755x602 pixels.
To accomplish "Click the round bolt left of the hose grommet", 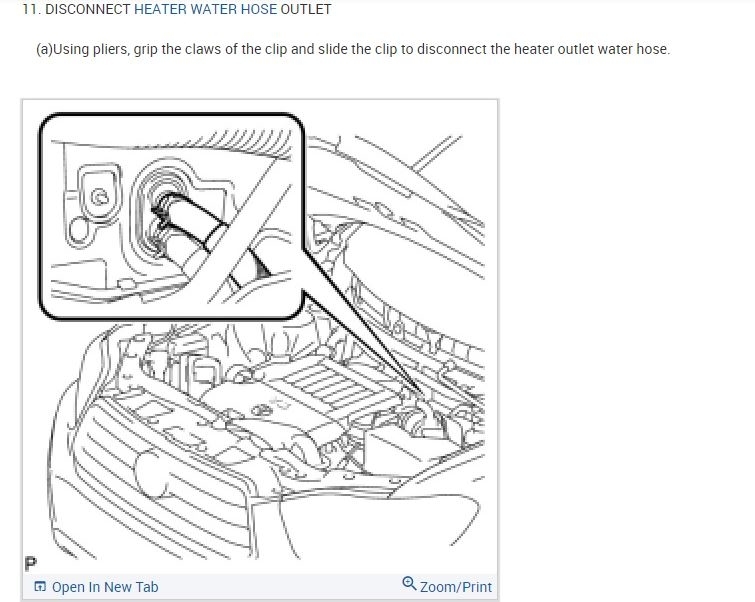I will click(100, 196).
